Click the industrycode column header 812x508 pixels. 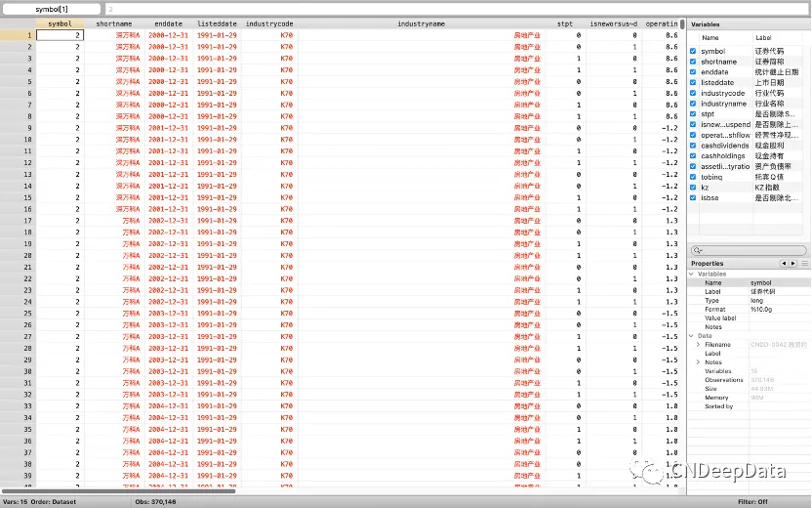coord(269,23)
